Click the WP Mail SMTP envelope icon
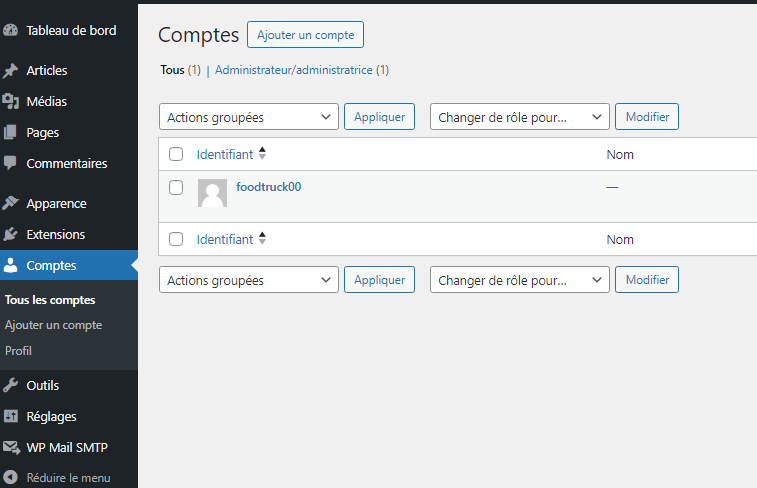757x488 pixels. pos(11,447)
